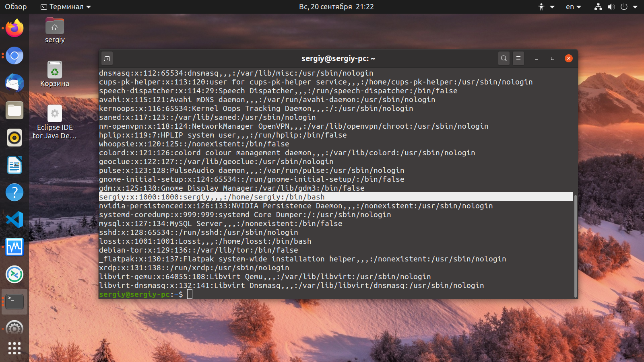Open a new terminal tab with the header icon
The height and width of the screenshot is (362, 644).
[107, 58]
